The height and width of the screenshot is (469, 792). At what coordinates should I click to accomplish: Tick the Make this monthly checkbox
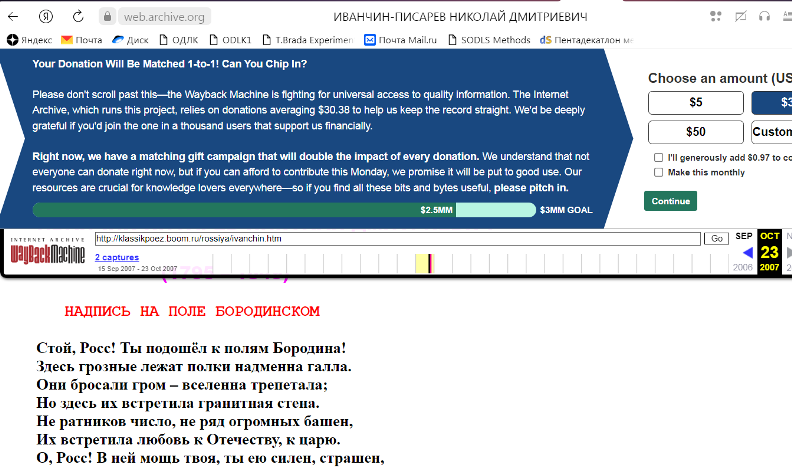click(x=658, y=172)
